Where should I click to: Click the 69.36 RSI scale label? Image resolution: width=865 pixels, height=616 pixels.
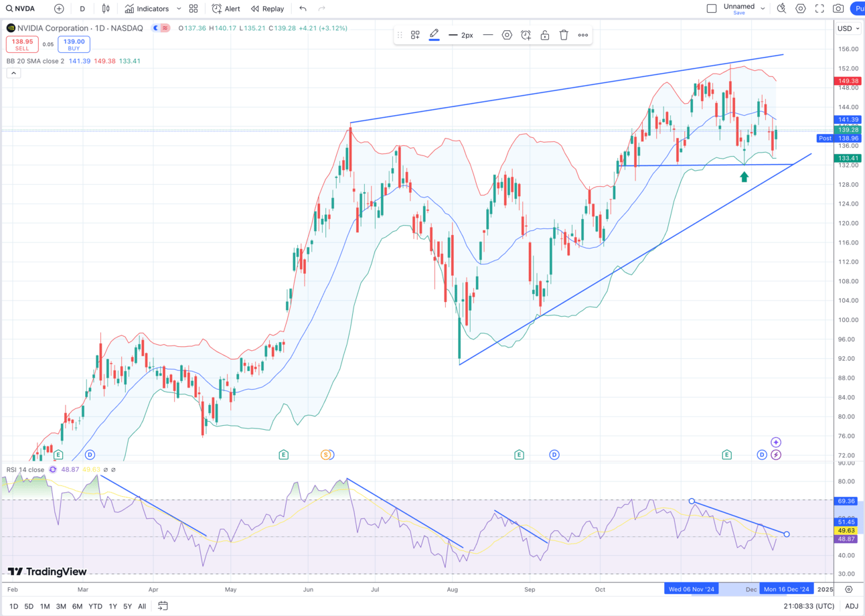click(847, 501)
